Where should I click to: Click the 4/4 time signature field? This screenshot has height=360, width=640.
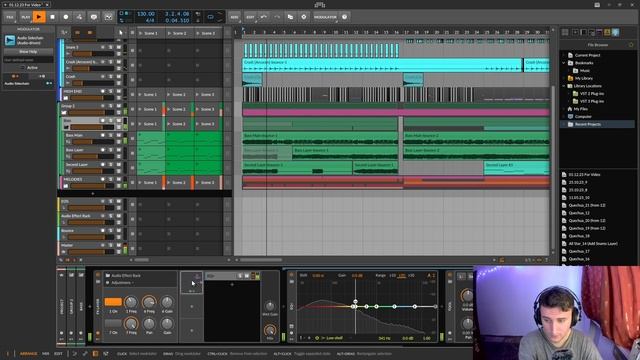[150, 20]
